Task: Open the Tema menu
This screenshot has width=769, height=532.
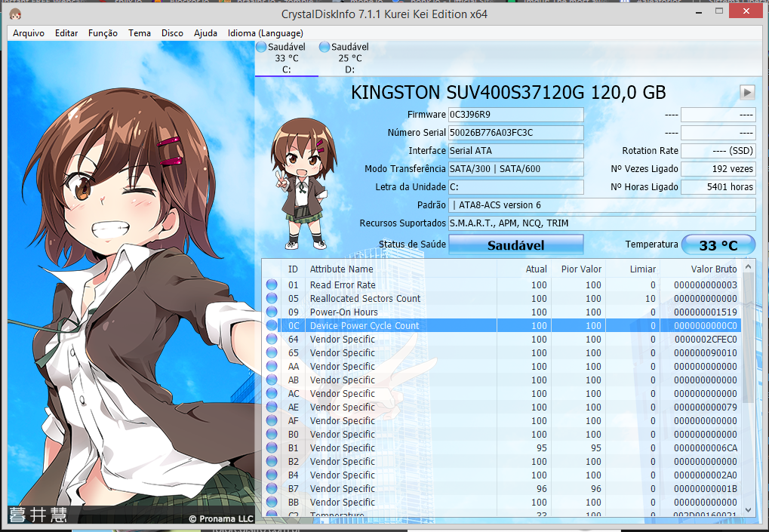Action: coord(140,33)
